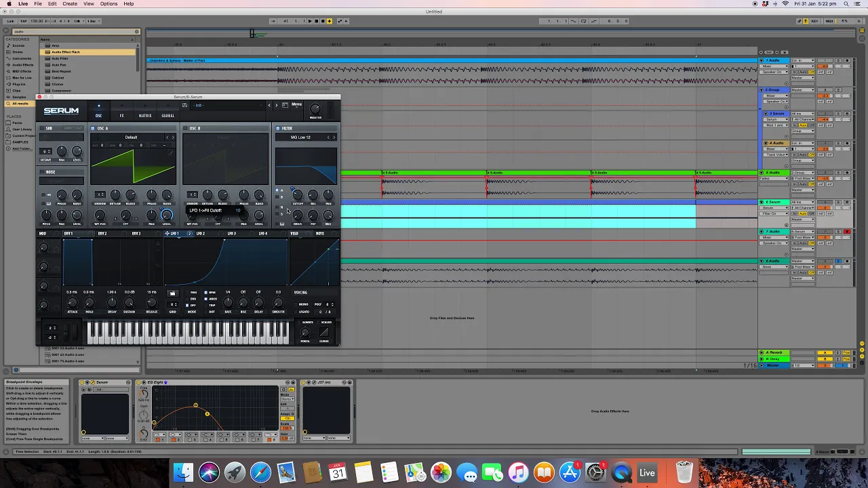Image resolution: width=868 pixels, height=488 pixels.
Task: Open filter type MG Low 12 selector
Action: (300, 137)
